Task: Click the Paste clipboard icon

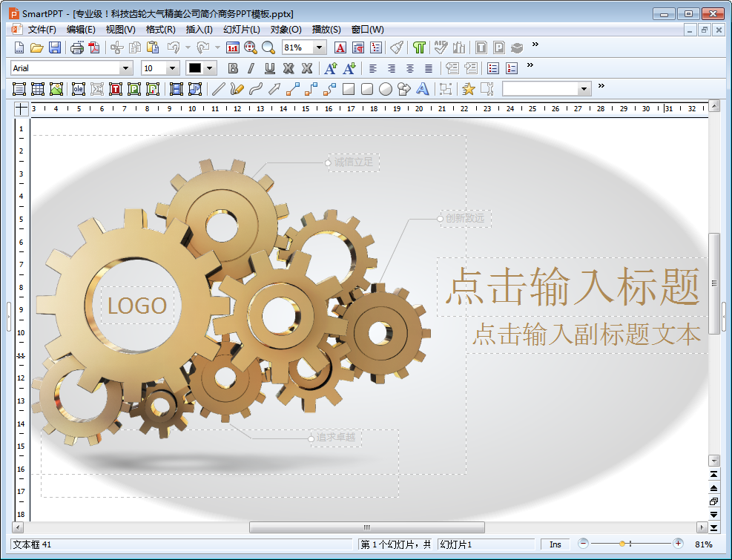Action: [153, 47]
